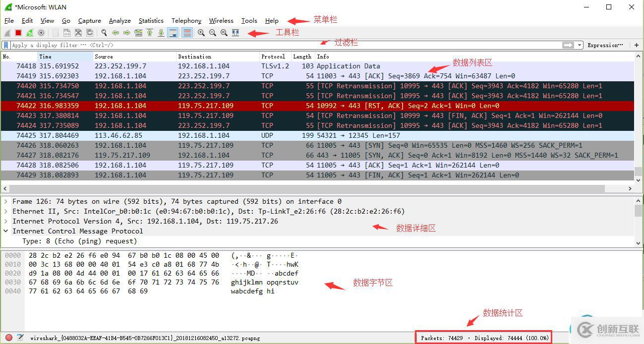Click the pcapng file name in the status bar
Viewport: 644px width, 344px height.
(x=145, y=338)
